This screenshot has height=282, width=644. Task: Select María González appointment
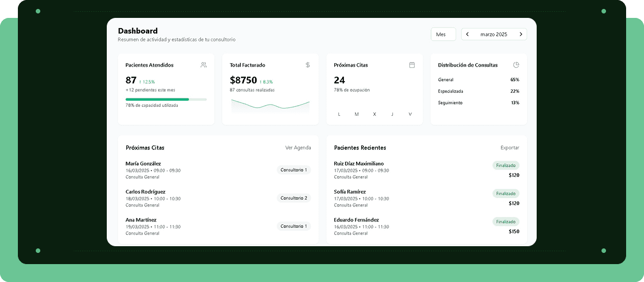[218, 170]
